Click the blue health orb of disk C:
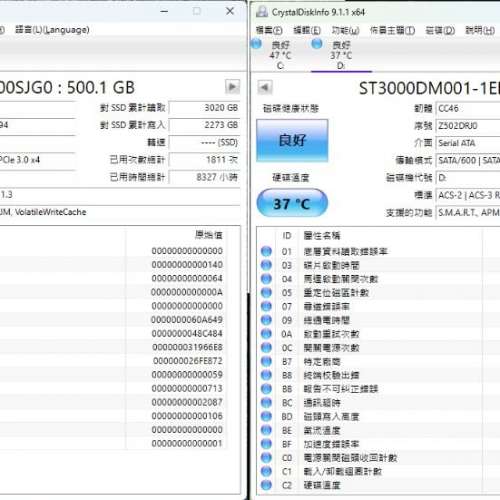The width and height of the screenshot is (500, 500). [x=256, y=44]
